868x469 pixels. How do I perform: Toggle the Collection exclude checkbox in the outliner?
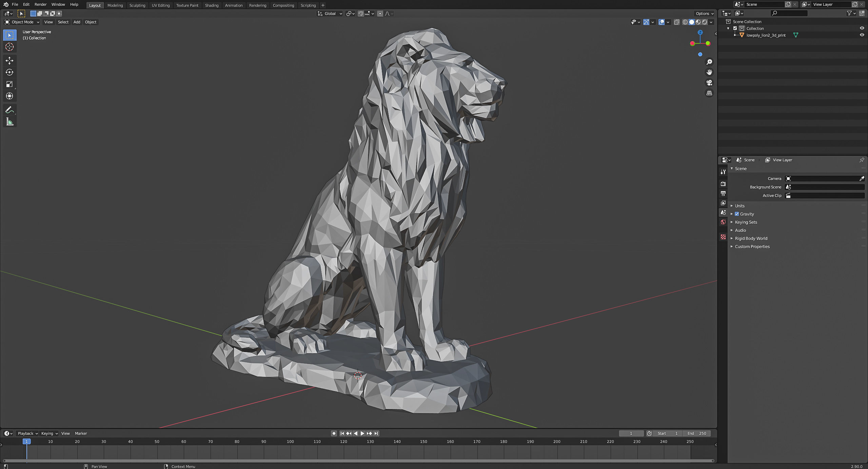tap(735, 28)
